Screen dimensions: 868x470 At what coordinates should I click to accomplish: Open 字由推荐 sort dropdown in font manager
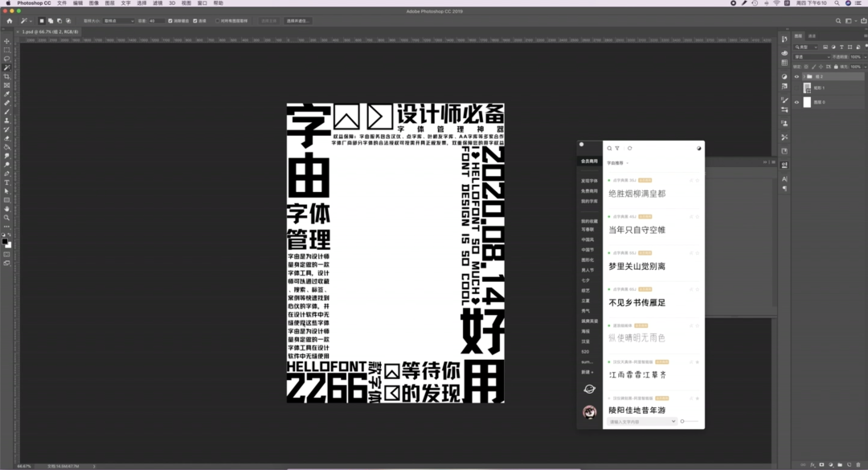point(618,163)
